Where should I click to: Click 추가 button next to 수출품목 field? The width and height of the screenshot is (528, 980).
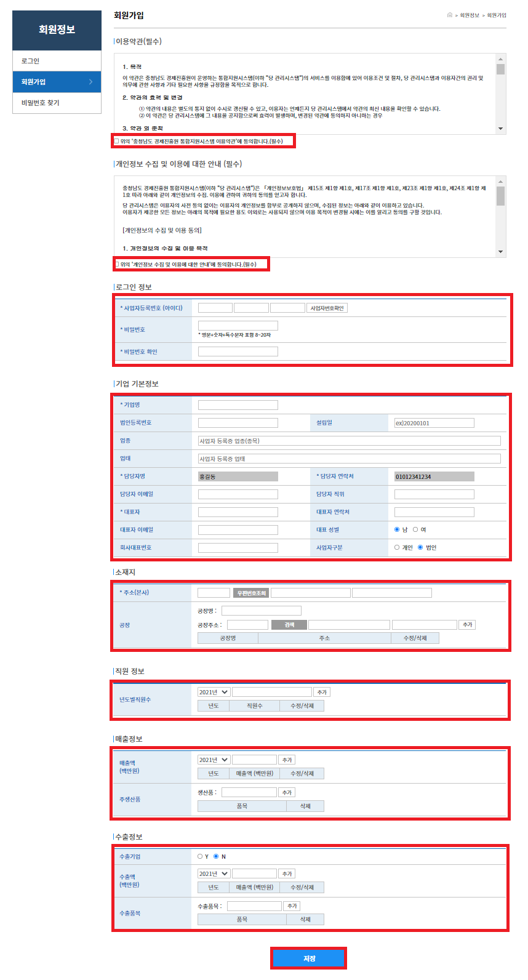tap(292, 906)
